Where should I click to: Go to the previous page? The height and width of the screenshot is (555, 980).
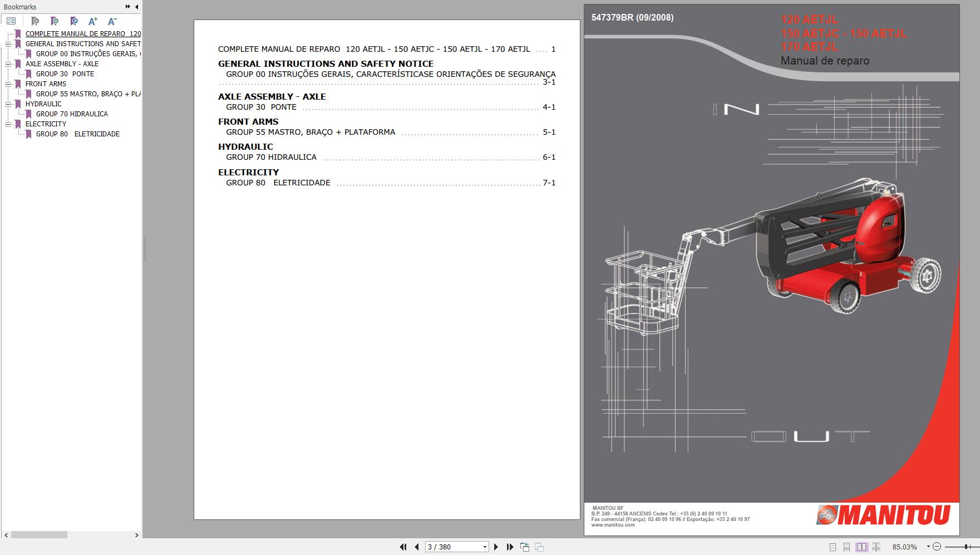pos(417,547)
